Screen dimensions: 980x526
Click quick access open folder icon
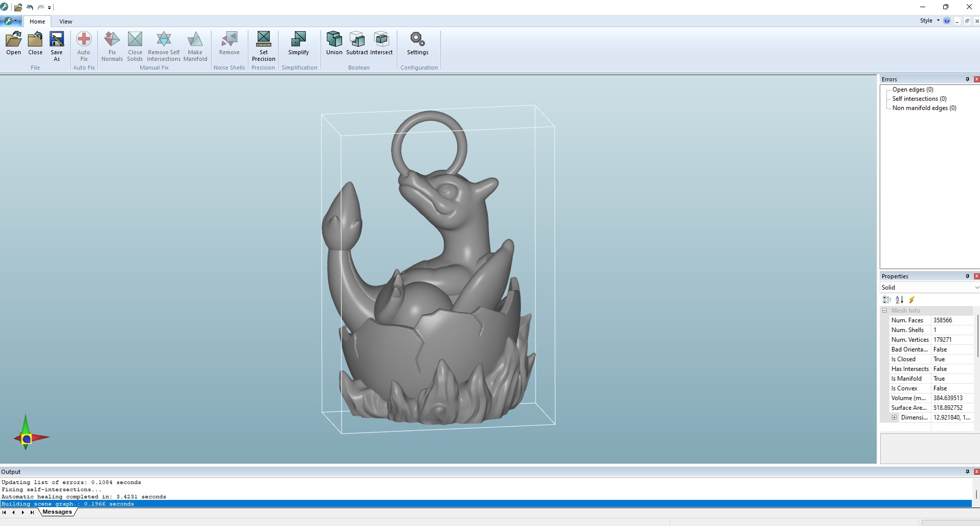coord(18,7)
